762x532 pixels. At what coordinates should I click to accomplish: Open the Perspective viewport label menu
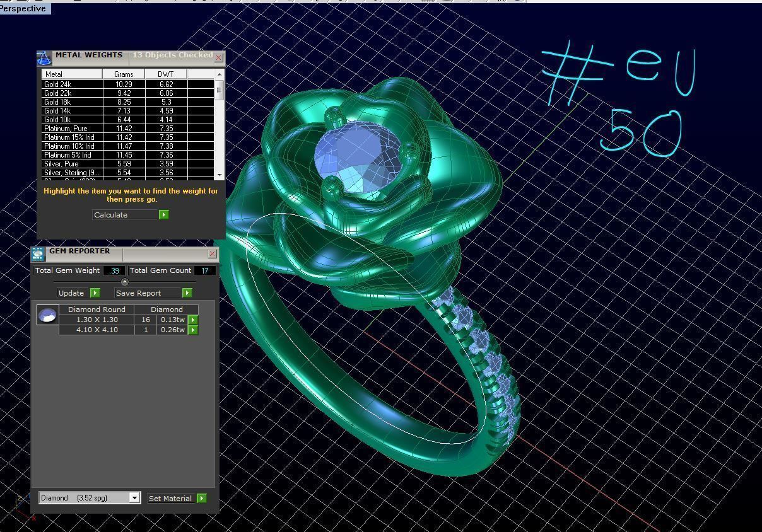[25, 8]
